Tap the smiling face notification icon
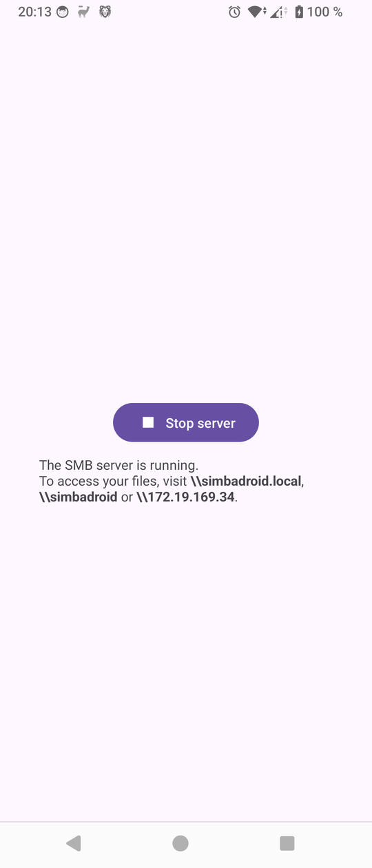 [63, 12]
